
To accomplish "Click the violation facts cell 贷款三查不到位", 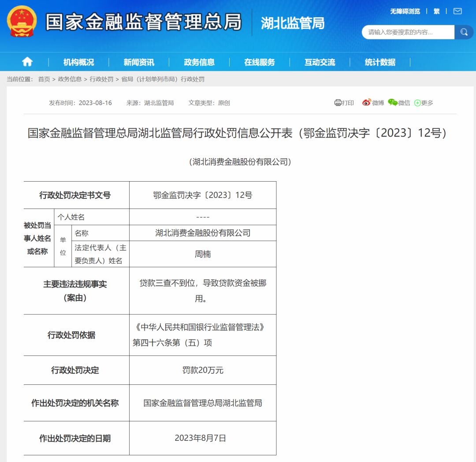I will coord(203,291).
